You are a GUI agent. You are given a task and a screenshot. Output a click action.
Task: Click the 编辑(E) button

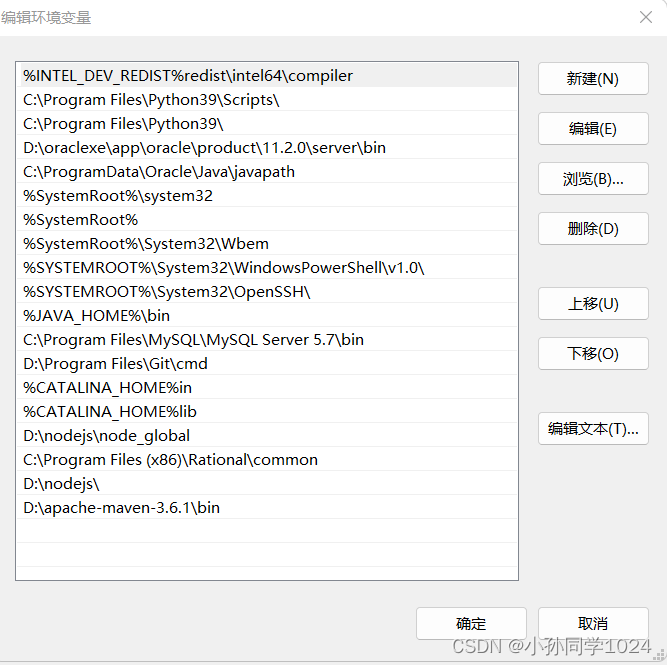pos(593,128)
